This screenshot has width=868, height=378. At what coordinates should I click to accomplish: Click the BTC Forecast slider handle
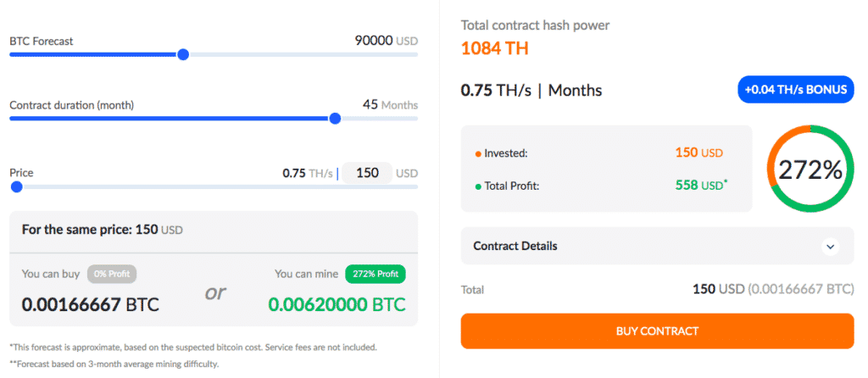pos(183,54)
